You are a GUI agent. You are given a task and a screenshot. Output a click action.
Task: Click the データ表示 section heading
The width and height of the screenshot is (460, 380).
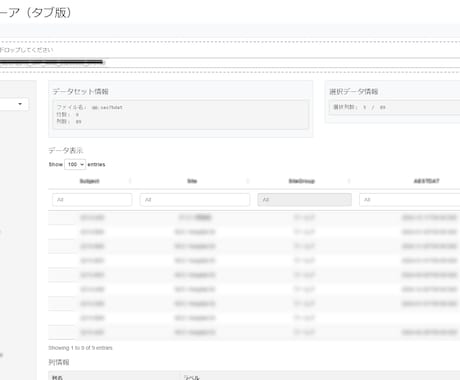pyautogui.click(x=66, y=150)
